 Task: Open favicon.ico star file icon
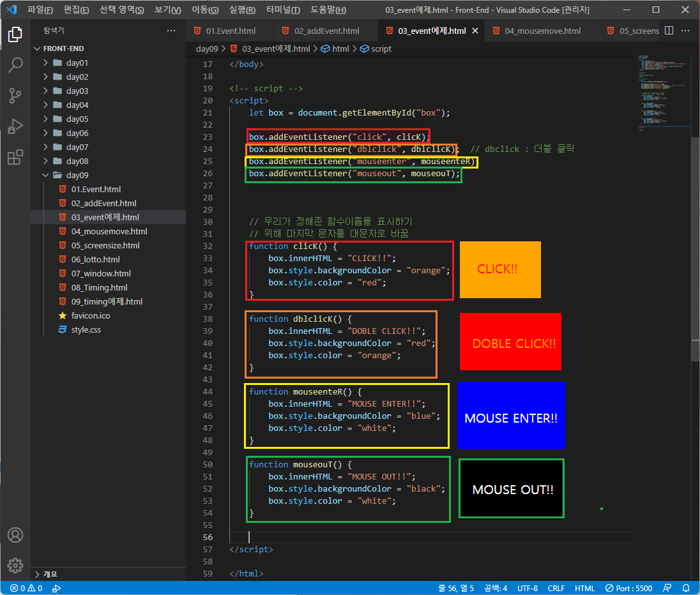(63, 315)
